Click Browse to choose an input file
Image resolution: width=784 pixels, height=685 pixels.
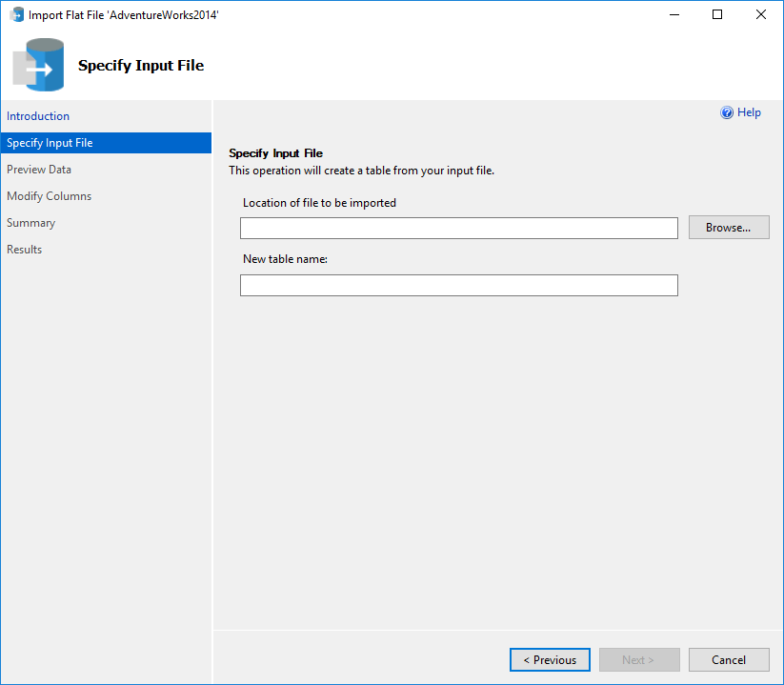728,227
